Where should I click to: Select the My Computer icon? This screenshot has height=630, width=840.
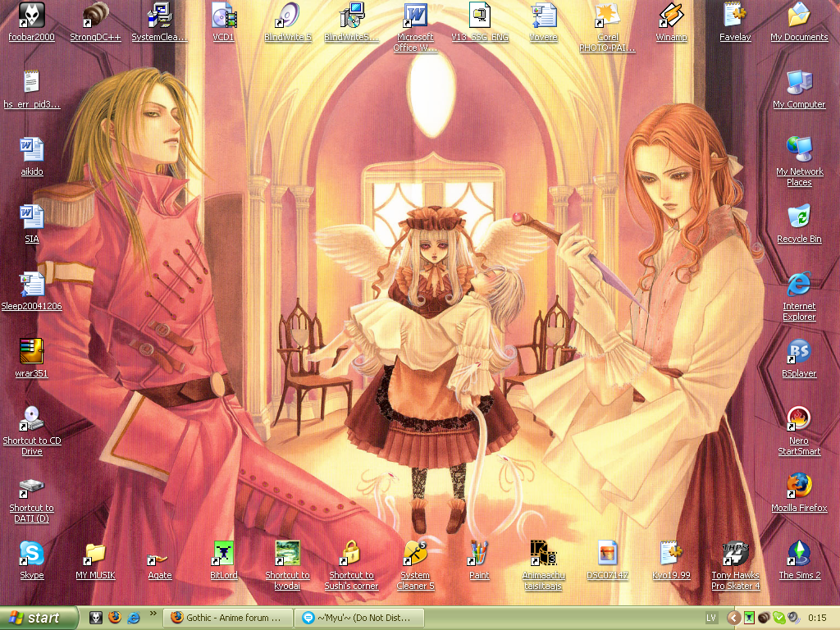[799, 89]
